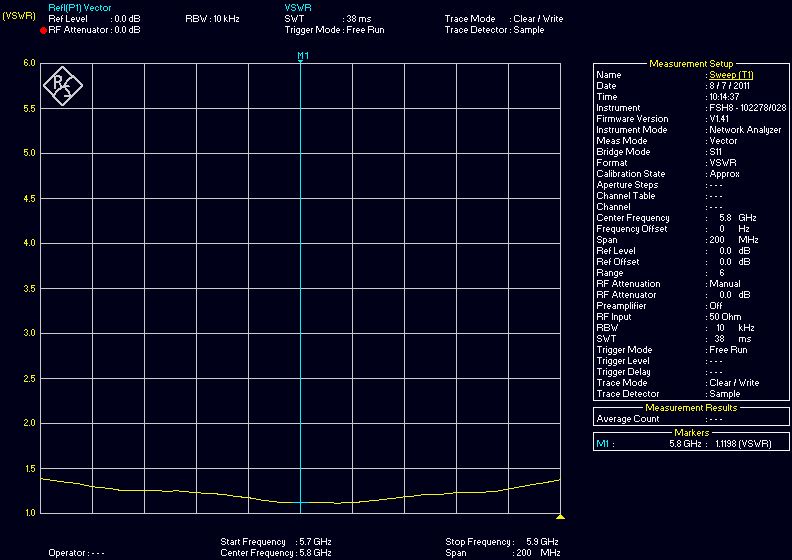This screenshot has width=792, height=560.
Task: Click the Instrument value FSH8 - 102278/028
Action: (748, 108)
